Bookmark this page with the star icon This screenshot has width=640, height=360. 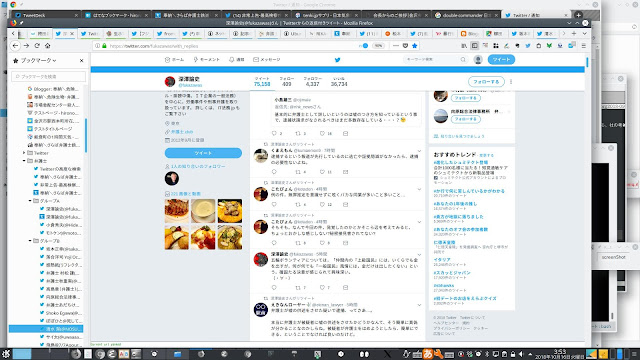pyautogui.click(x=415, y=46)
